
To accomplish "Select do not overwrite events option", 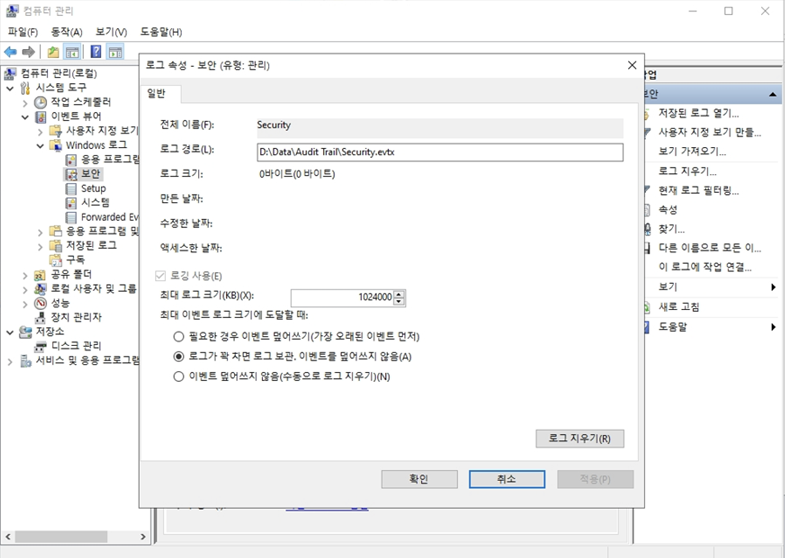I will point(178,376).
